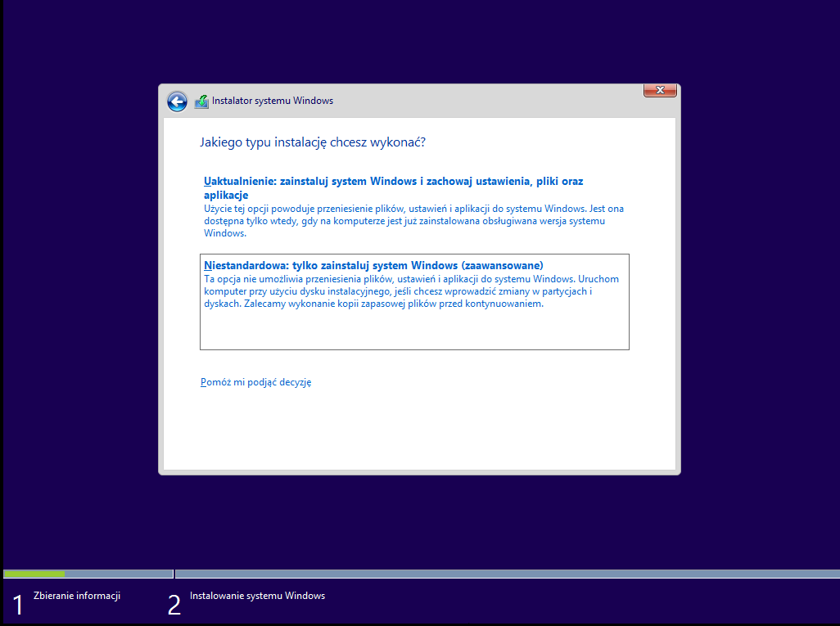
Task: Open 'Pomóż mi podjąć decyzję' help link
Action: click(256, 382)
